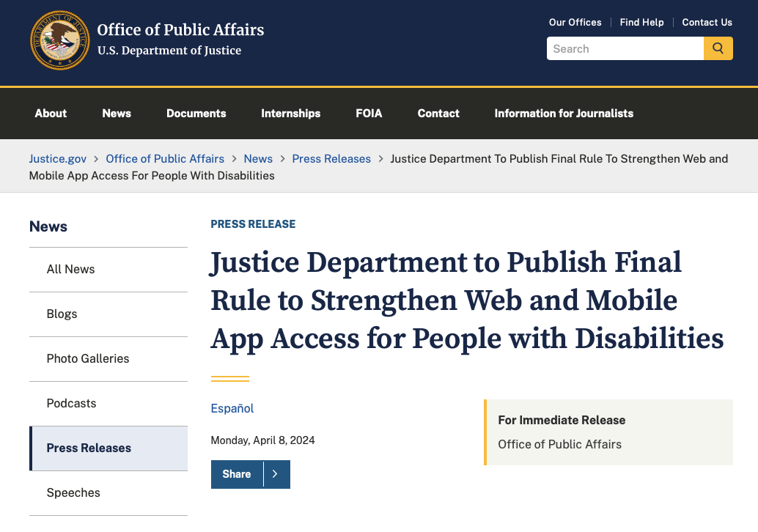Open Blogs from the News sidebar

(x=62, y=314)
